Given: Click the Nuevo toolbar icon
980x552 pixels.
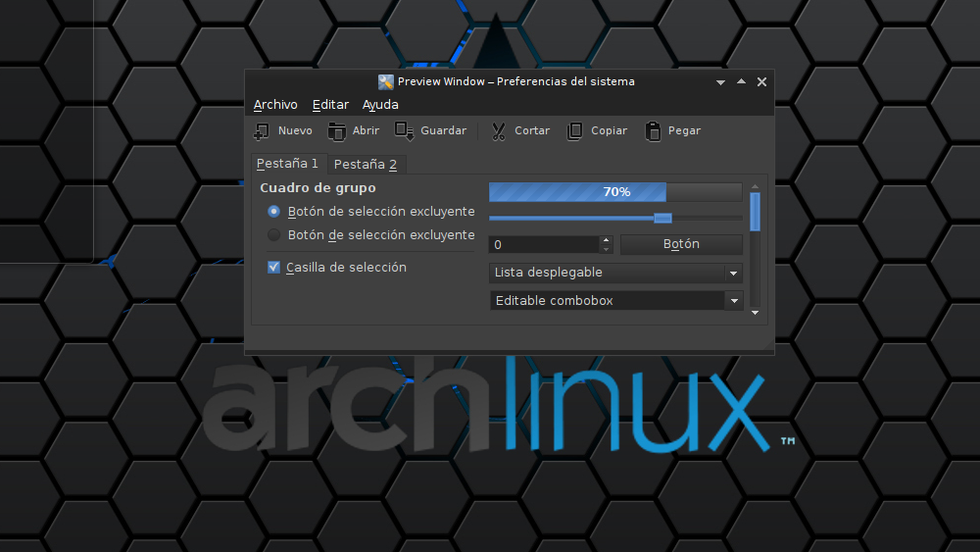Looking at the screenshot, I should 262,130.
